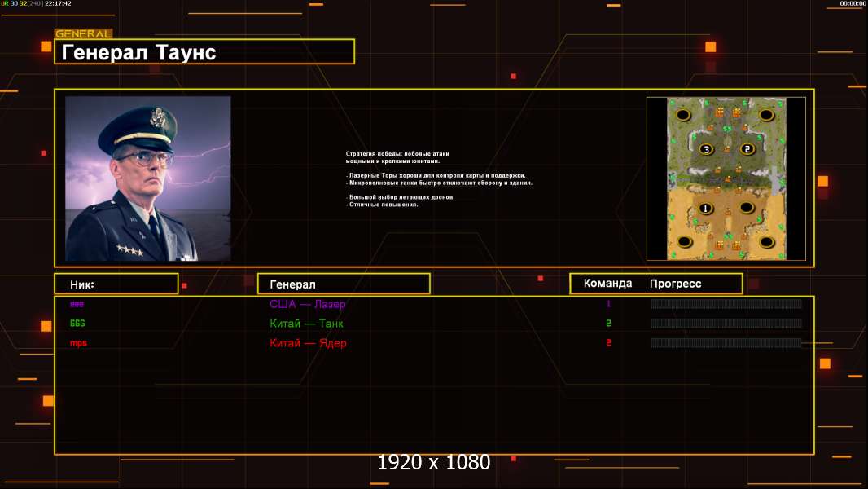Viewport: 868px width, 489px height.
Task: Select the "США — Лазер" player entry
Action: (x=307, y=304)
